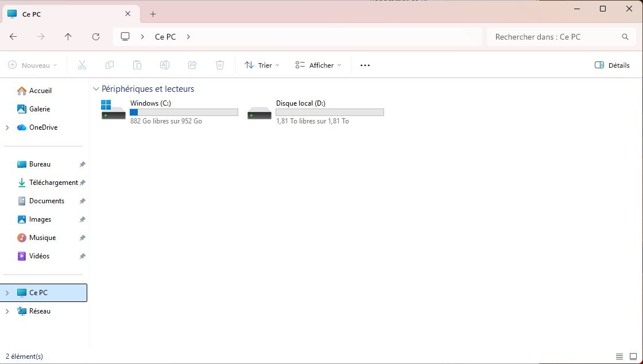Collapse the Périphériques et lecteurs group
The width and height of the screenshot is (643, 364).
click(x=96, y=89)
